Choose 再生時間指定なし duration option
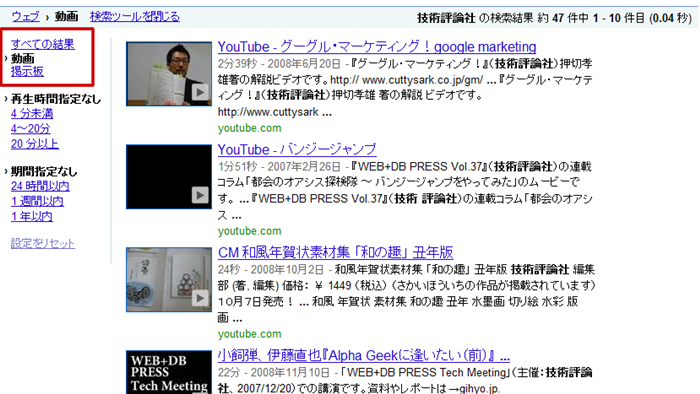 [x=56, y=99]
